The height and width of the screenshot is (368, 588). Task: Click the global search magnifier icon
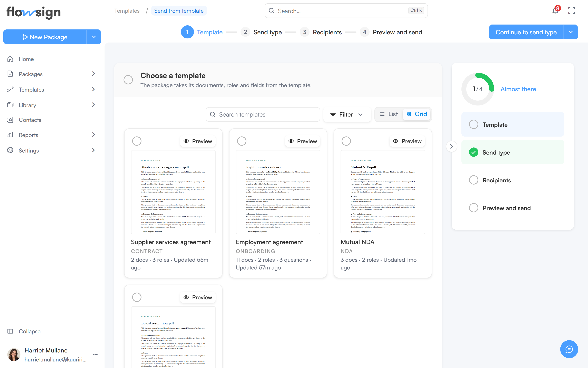pos(272,11)
